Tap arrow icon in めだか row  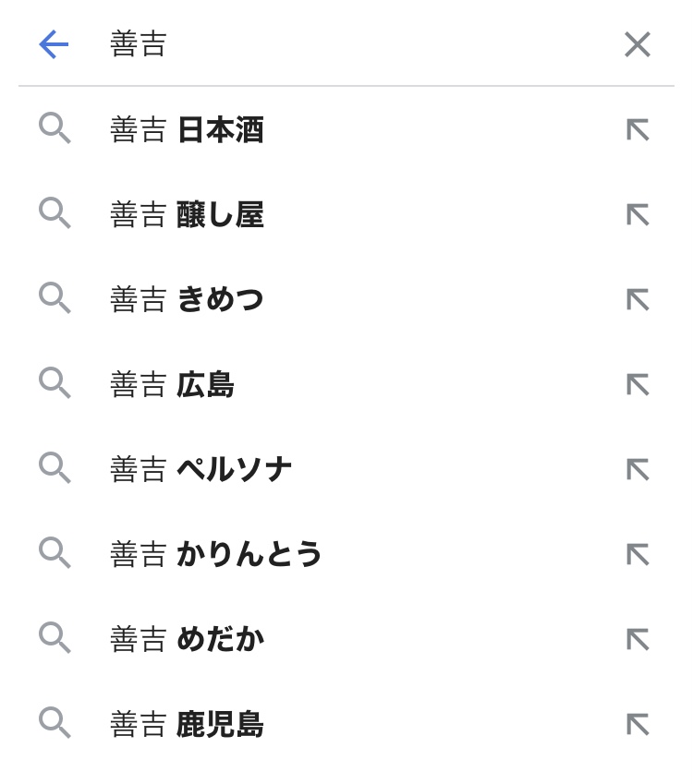point(638,640)
